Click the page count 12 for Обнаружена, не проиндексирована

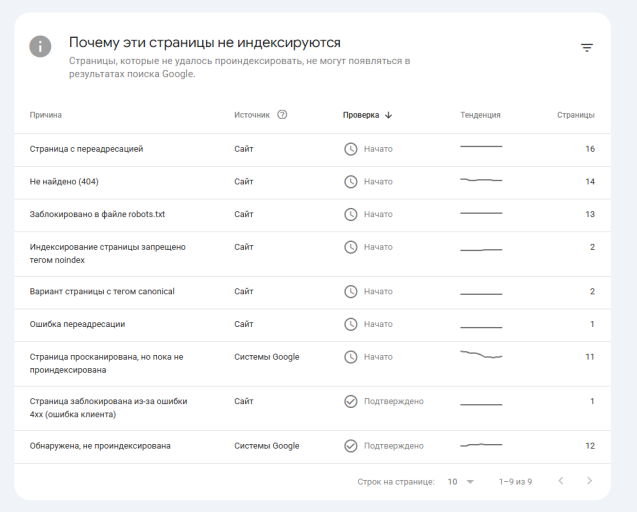click(590, 446)
